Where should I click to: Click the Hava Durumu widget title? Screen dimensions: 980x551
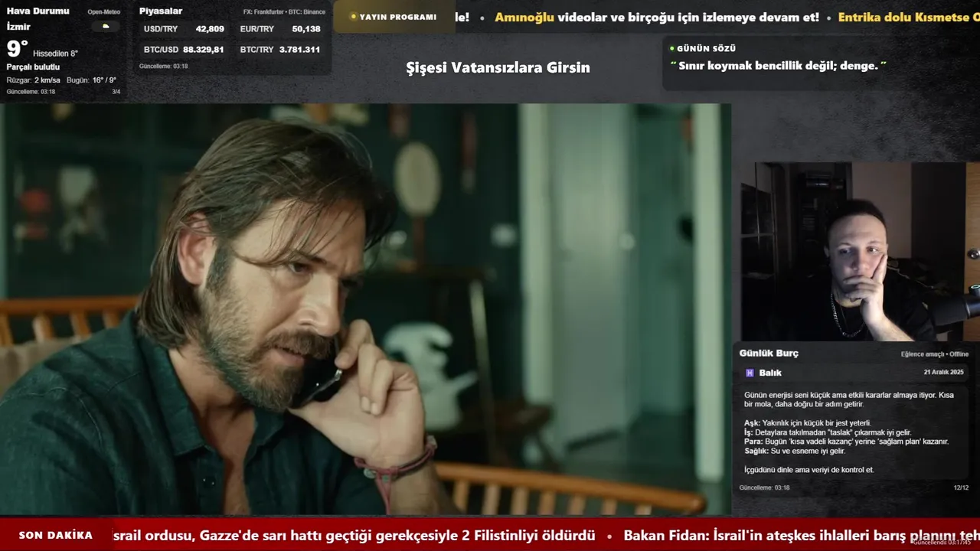(x=38, y=11)
